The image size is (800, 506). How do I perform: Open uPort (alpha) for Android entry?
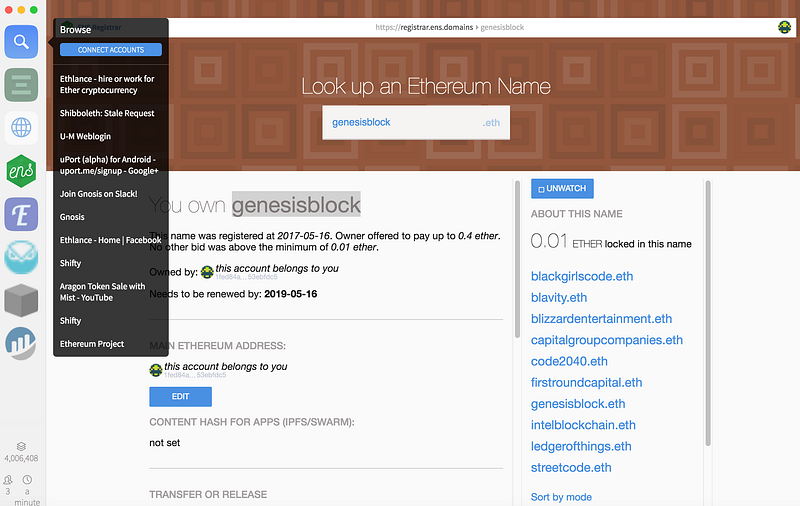[x=111, y=165]
